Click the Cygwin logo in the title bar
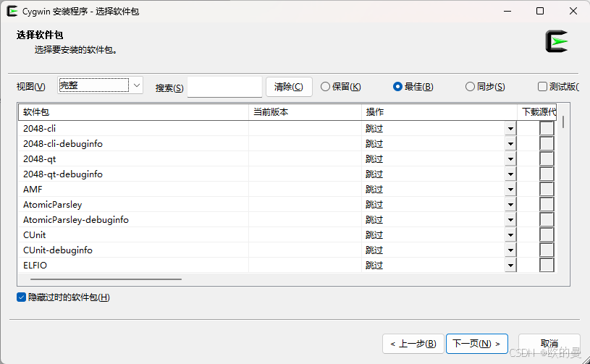 12,11
